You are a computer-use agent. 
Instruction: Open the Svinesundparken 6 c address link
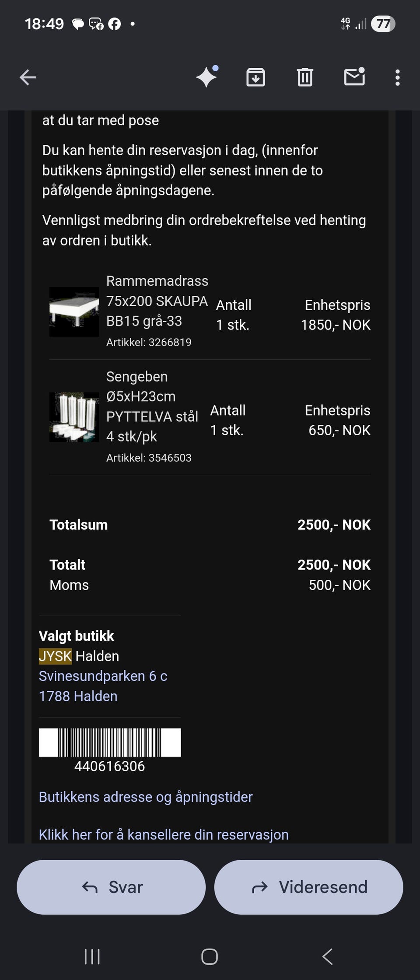tap(103, 676)
